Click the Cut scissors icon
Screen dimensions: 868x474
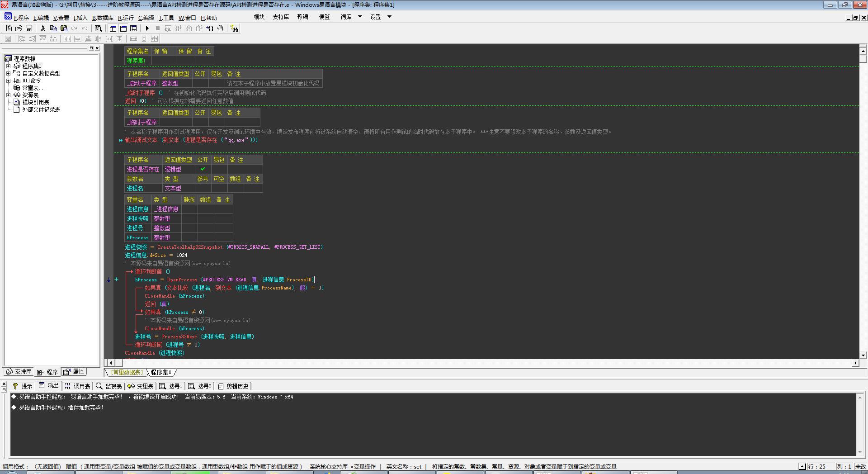tap(43, 28)
